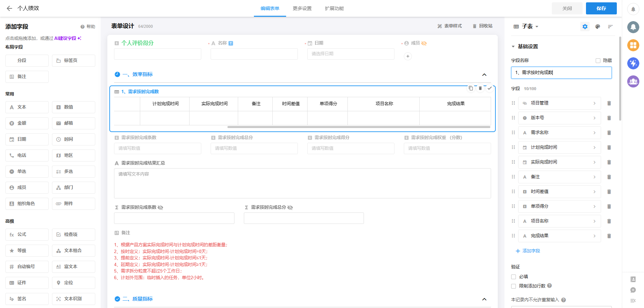Open the notification bell icon
Screen dimensions: 644x308
[633, 9]
